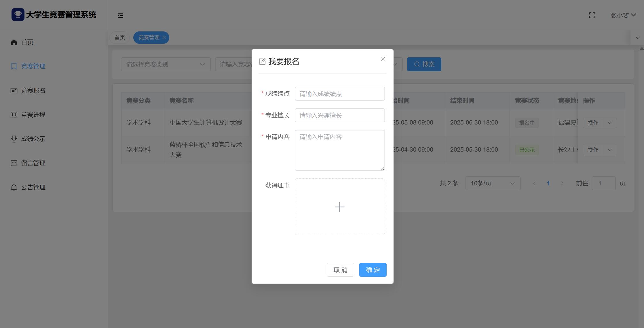Focus the 成绩绩点 input field
The image size is (644, 328).
[x=340, y=94]
